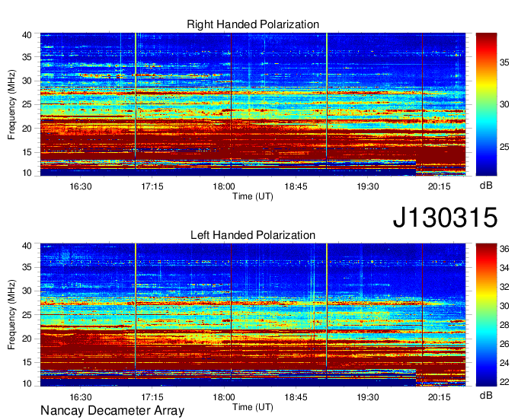Click the 40 MHz tick on the right-handed plot
The width and height of the screenshot is (518, 420).
pyautogui.click(x=27, y=35)
